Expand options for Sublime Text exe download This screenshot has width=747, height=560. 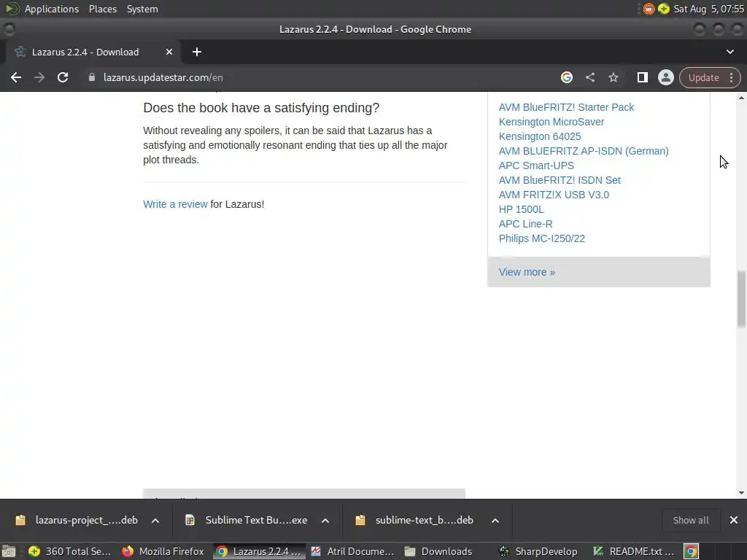[325, 521]
